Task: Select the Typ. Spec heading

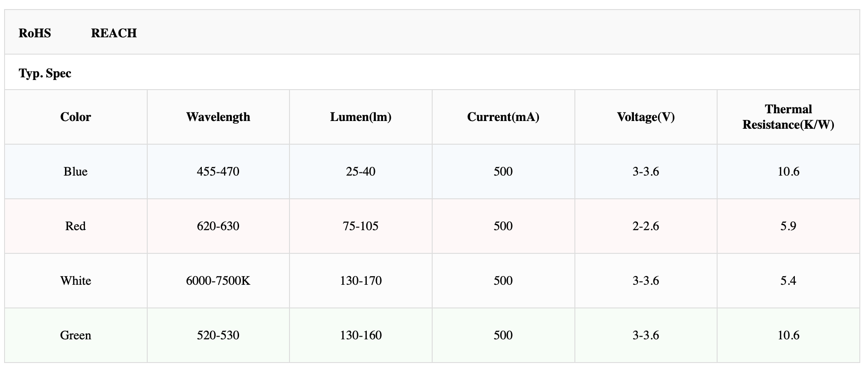Action: [x=45, y=73]
